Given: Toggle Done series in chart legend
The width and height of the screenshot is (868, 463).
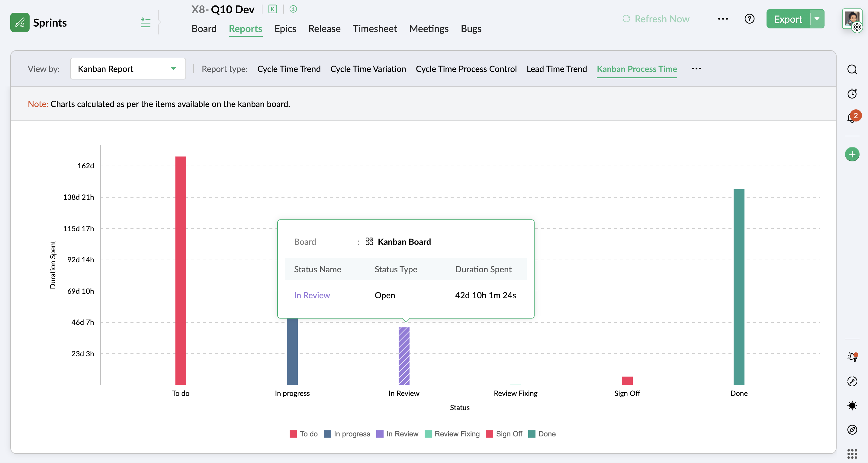Looking at the screenshot, I should point(546,434).
